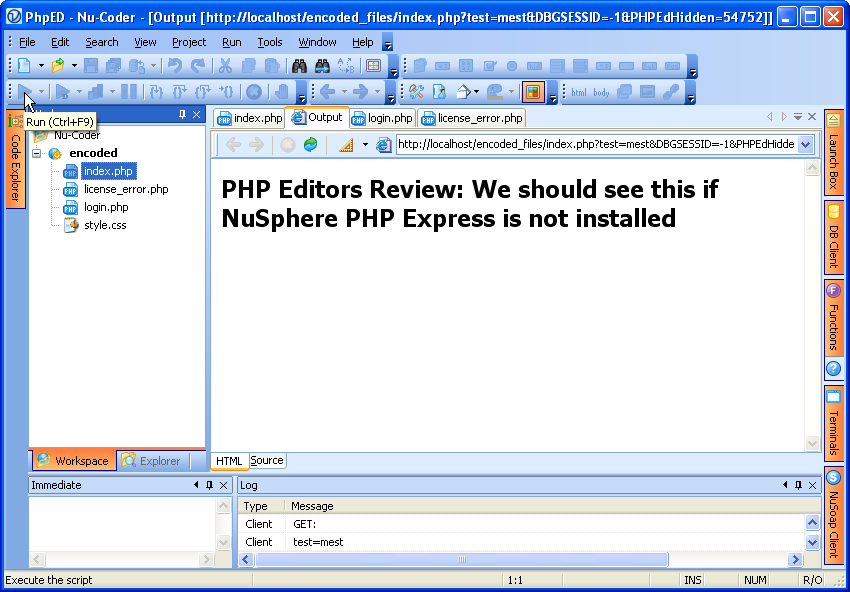The height and width of the screenshot is (592, 850).
Task: Click the Undo arrow icon
Action: tap(175, 66)
